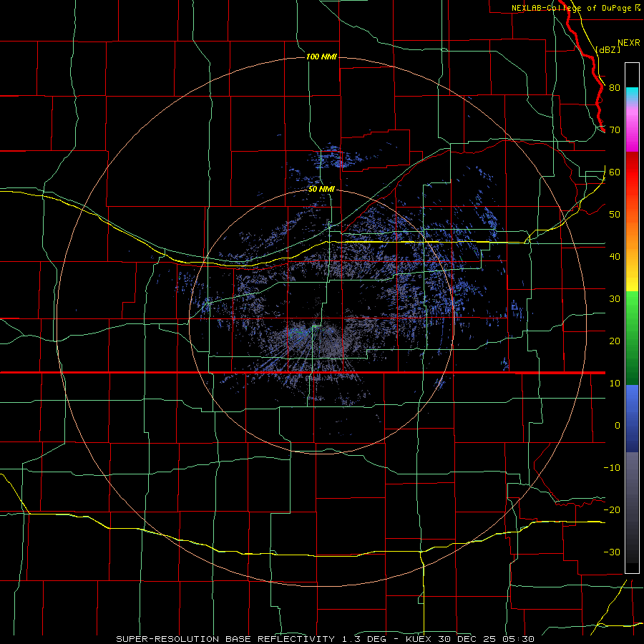The height and width of the screenshot is (644, 644).
Task: Click the [dBZ] unit label
Action: (x=608, y=49)
